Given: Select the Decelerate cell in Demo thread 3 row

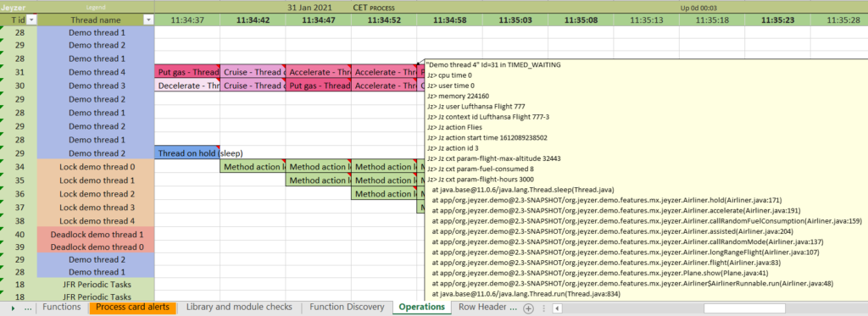Looking at the screenshot, I should [187, 86].
